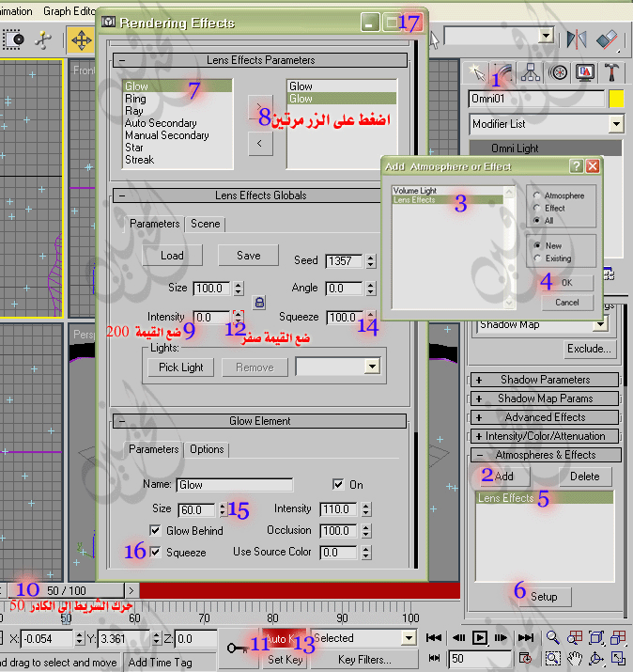Select Zoom All viewports tool

[575, 638]
